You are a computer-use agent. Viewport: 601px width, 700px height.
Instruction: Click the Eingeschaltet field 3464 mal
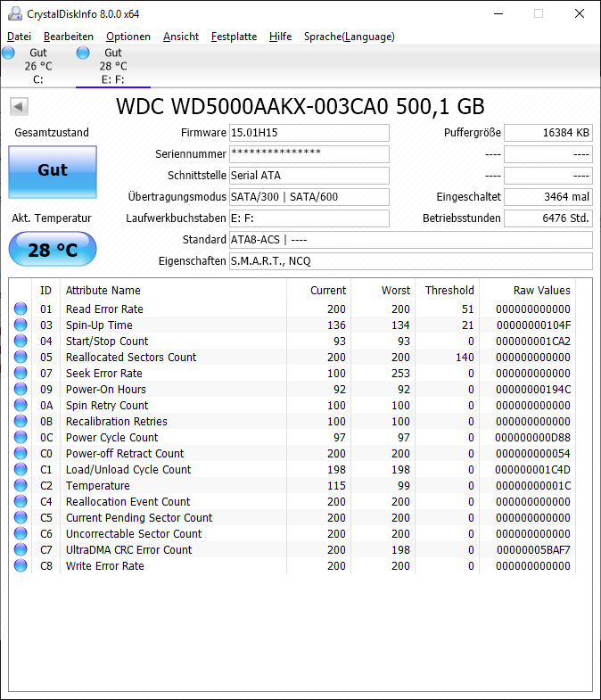pyautogui.click(x=548, y=197)
